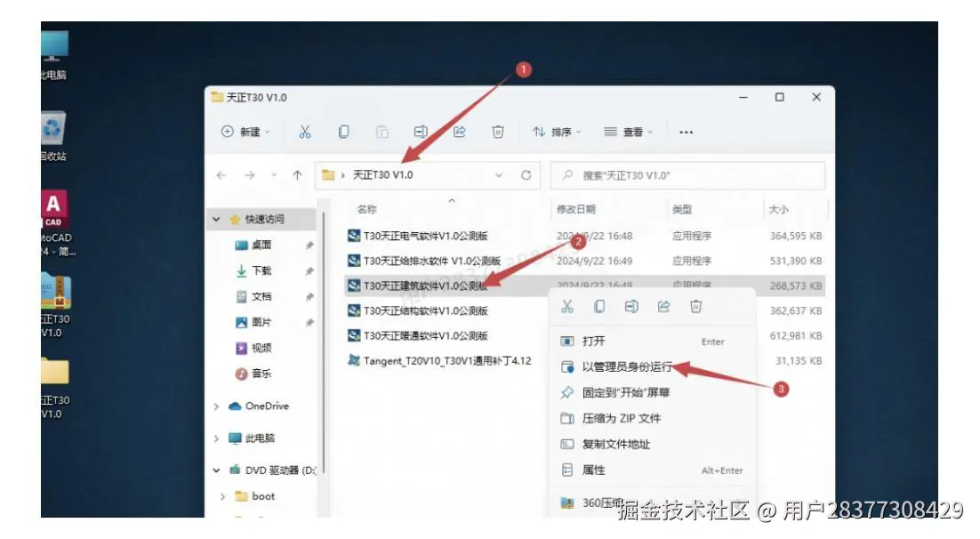Image resolution: width=980 pixels, height=539 pixels.
Task: Click the Delete trash icon in Explorer toolbar
Action: tap(498, 132)
